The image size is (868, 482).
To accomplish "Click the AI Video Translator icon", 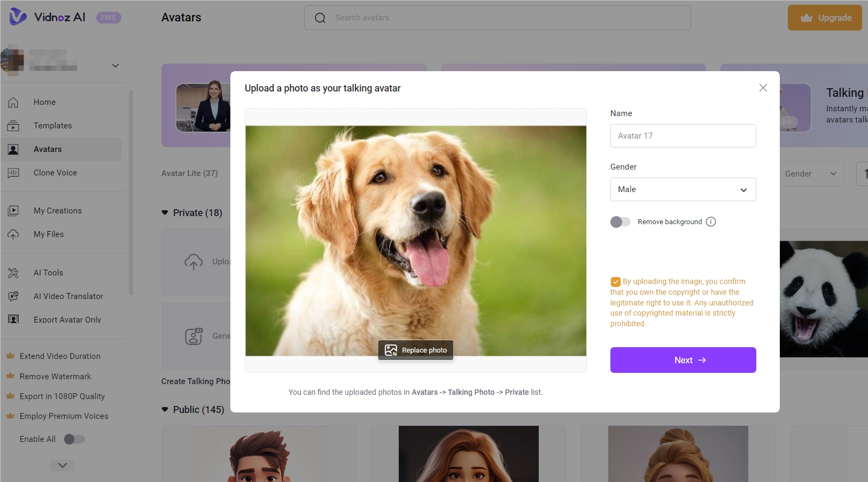I will click(13, 296).
